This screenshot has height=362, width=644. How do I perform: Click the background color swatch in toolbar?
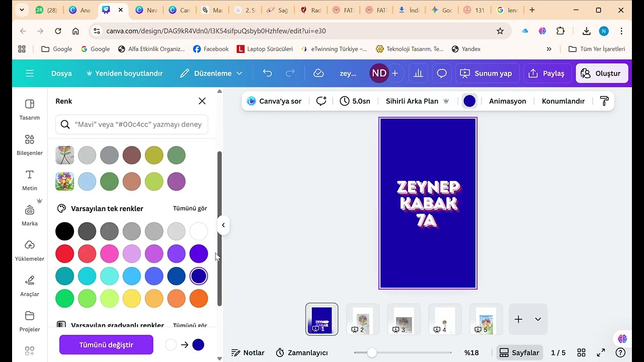tap(469, 101)
